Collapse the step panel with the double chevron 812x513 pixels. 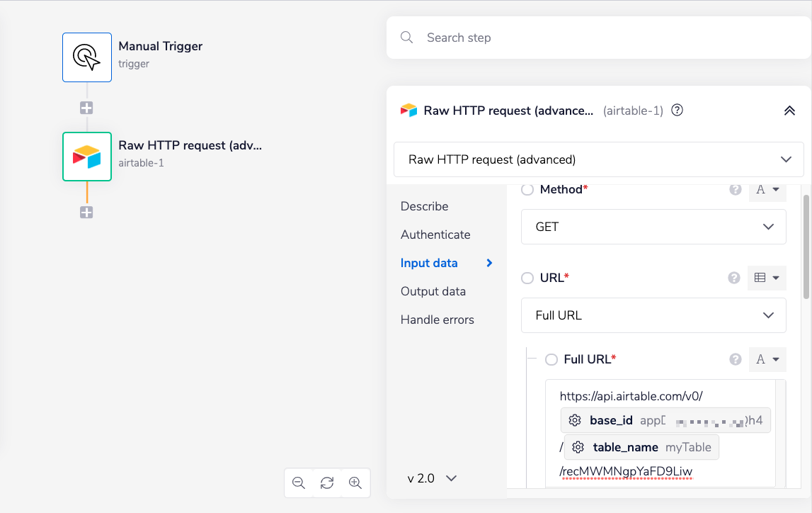pos(790,111)
